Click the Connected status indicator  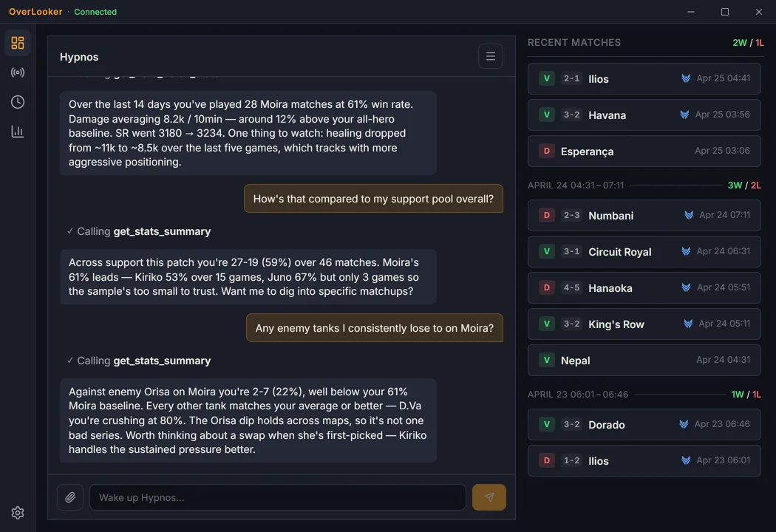pos(95,12)
